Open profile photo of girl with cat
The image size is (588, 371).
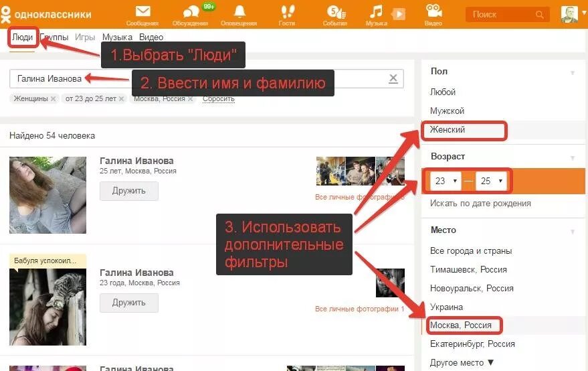pos(47,307)
